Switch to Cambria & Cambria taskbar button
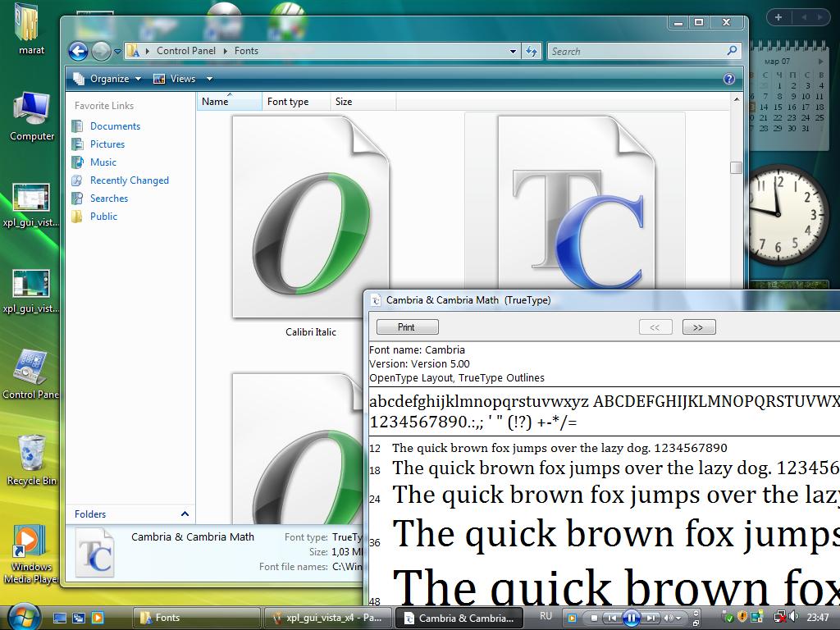This screenshot has width=840, height=630. (459, 619)
